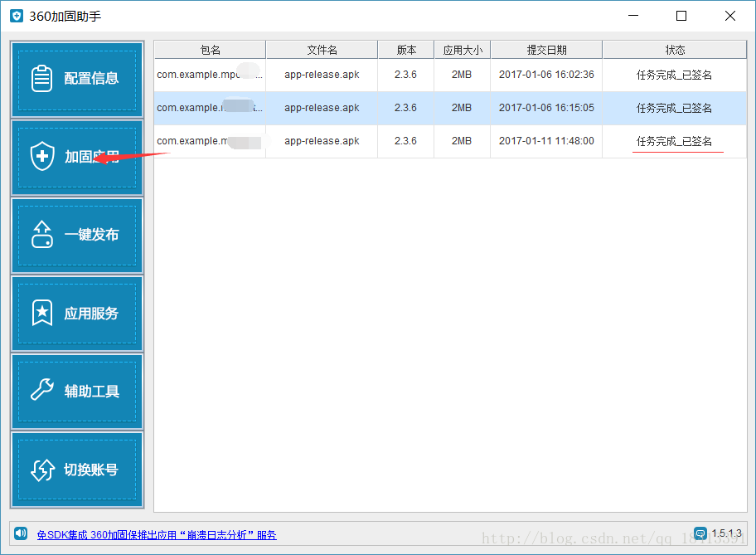This screenshot has width=756, height=555.
Task: Open the 应用服务 star bookmark icon
Action: pos(42,313)
